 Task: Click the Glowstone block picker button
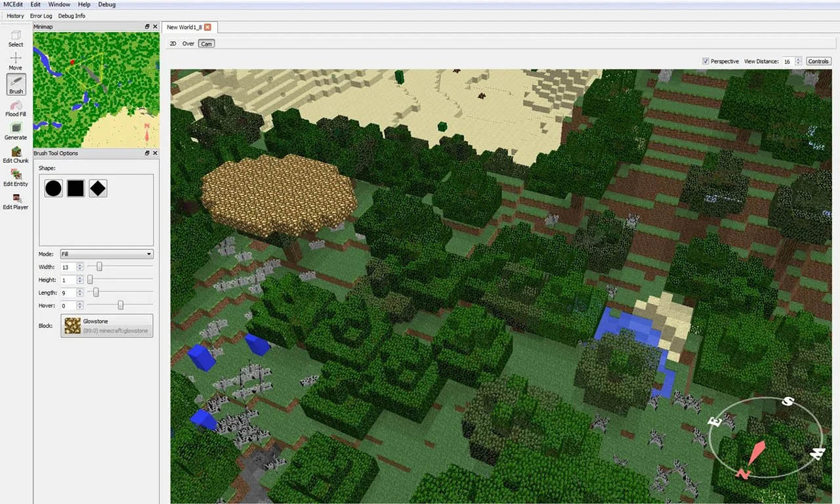click(x=107, y=325)
